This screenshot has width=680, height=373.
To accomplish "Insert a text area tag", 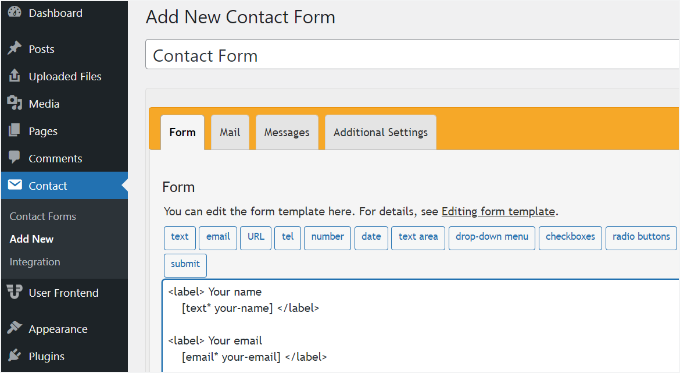I will 418,237.
